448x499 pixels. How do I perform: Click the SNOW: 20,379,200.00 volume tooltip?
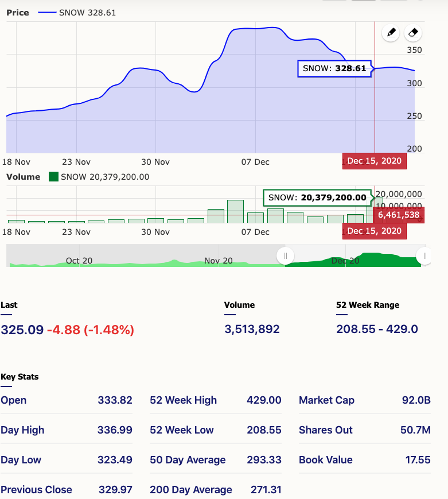coord(317,198)
